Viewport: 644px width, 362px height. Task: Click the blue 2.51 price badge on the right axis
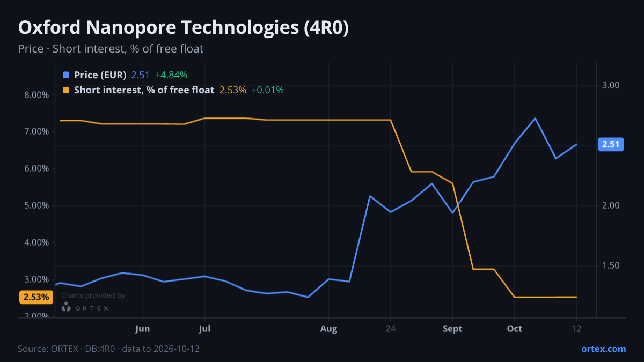click(611, 144)
